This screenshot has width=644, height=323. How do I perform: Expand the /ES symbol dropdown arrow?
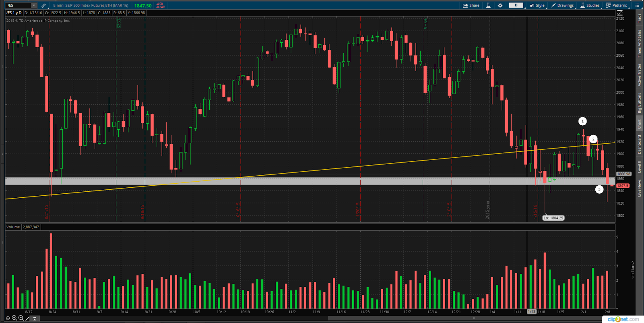click(x=34, y=6)
